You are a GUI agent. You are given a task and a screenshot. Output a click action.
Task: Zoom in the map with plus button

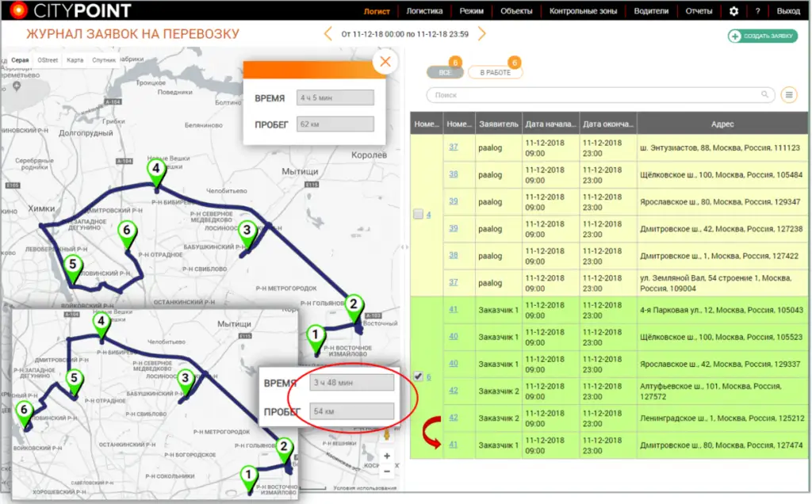[386, 456]
